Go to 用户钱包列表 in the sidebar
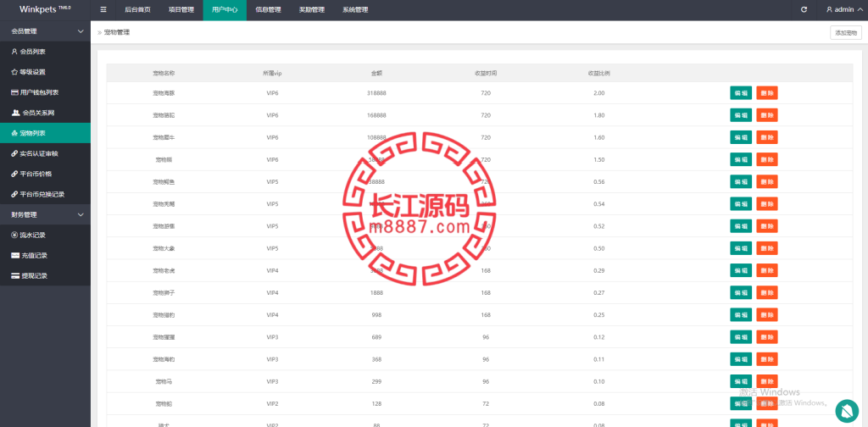Image resolution: width=868 pixels, height=427 pixels. pyautogui.click(x=46, y=92)
